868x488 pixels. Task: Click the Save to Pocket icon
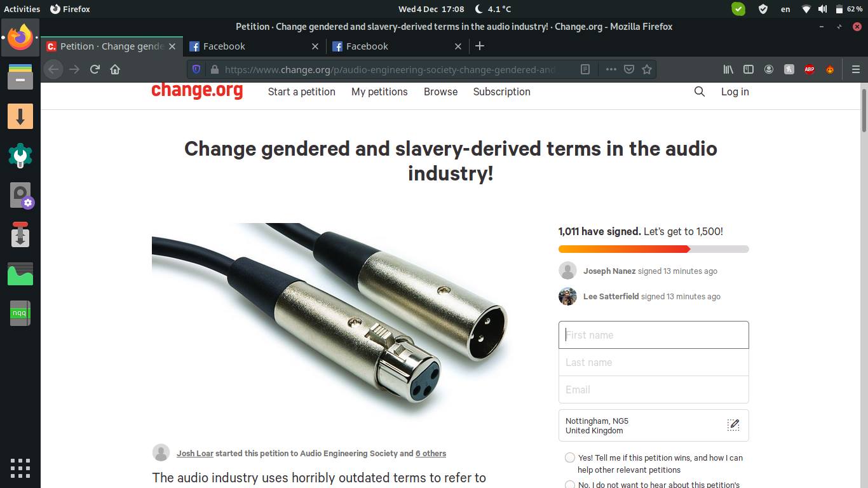(629, 69)
